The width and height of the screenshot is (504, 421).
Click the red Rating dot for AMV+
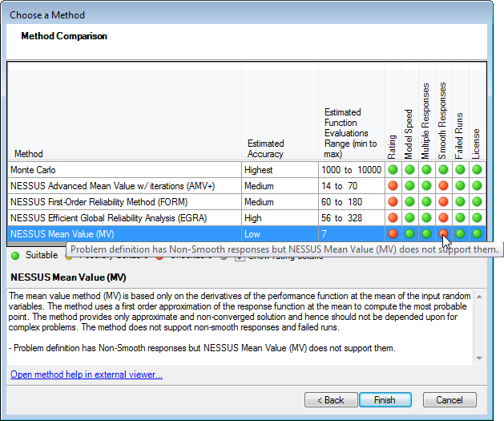tap(393, 185)
